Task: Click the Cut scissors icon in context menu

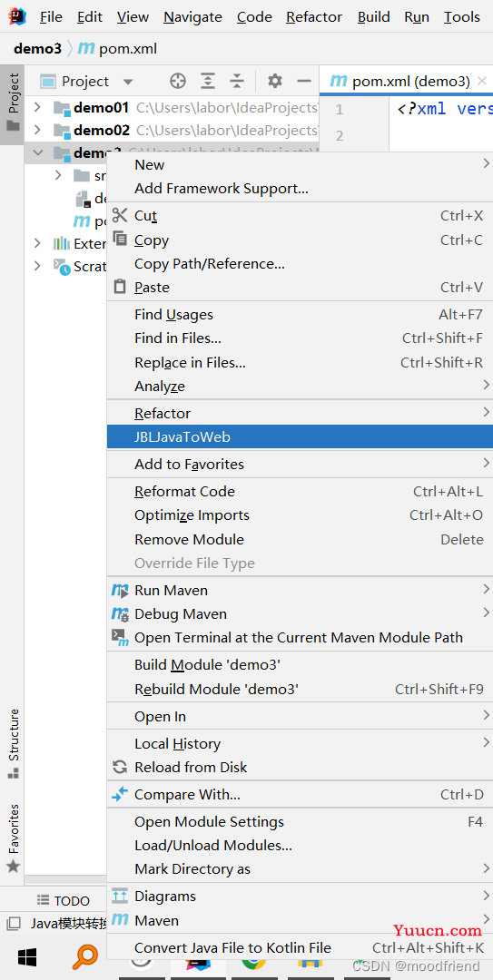Action: tap(119, 216)
